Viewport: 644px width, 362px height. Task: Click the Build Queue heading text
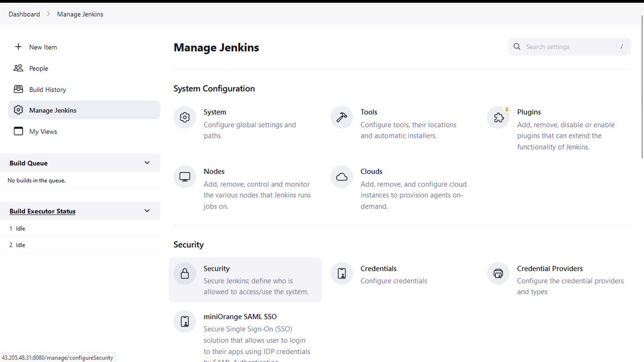(x=28, y=163)
